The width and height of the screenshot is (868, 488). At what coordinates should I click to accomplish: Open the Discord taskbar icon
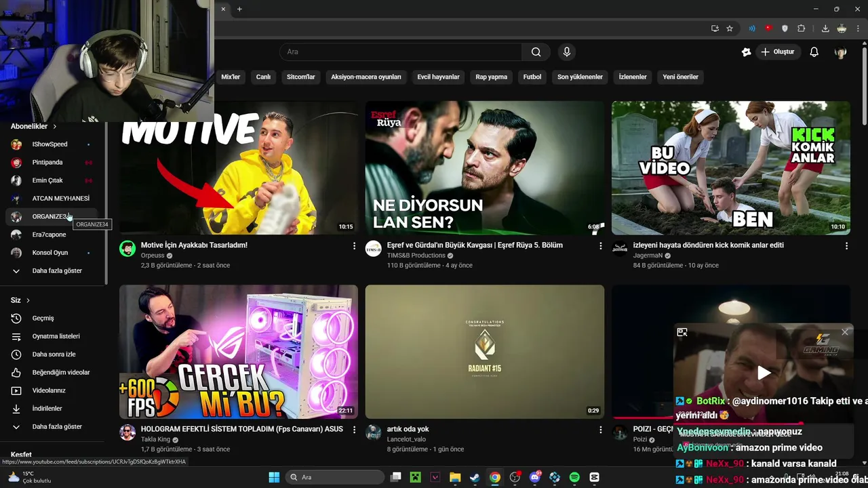point(535,477)
